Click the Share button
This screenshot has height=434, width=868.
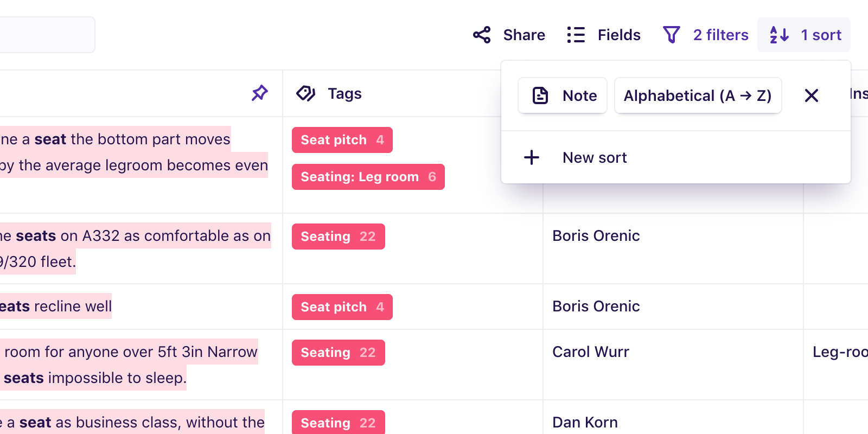point(508,34)
